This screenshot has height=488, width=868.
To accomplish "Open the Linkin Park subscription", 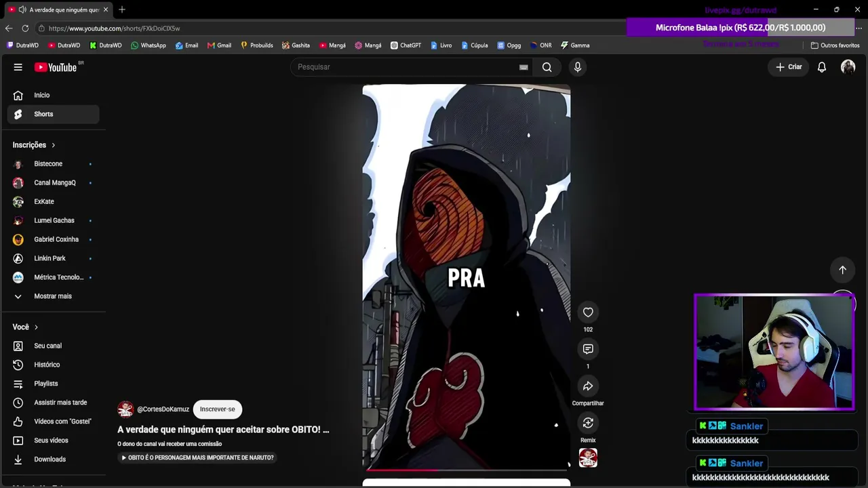I will tap(53, 258).
